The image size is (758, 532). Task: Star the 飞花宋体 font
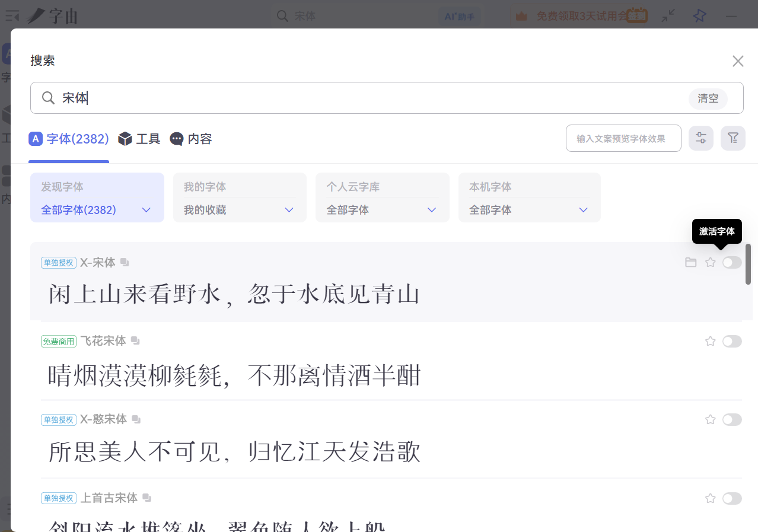tap(710, 341)
